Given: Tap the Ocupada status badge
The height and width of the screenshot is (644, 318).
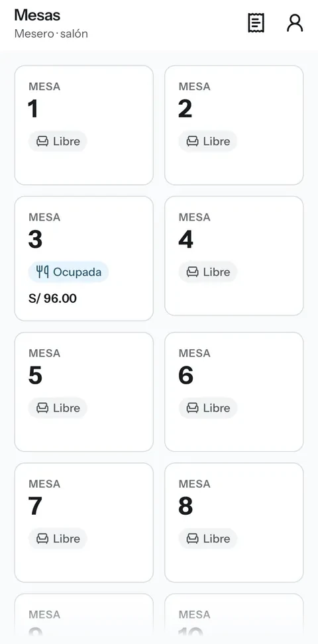Looking at the screenshot, I should tap(68, 272).
